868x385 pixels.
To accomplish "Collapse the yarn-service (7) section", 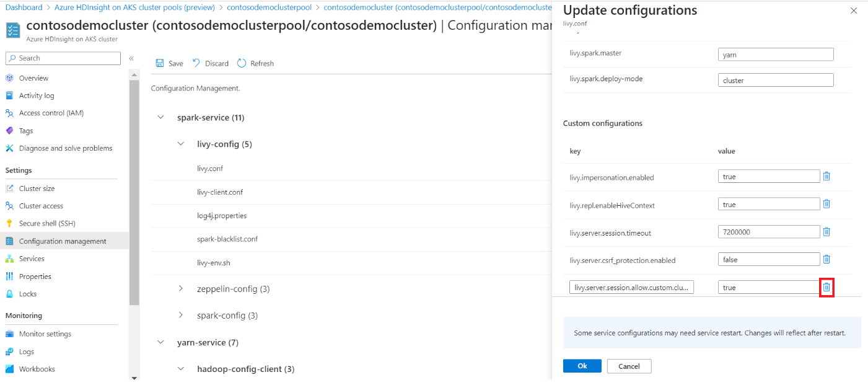I will point(161,342).
